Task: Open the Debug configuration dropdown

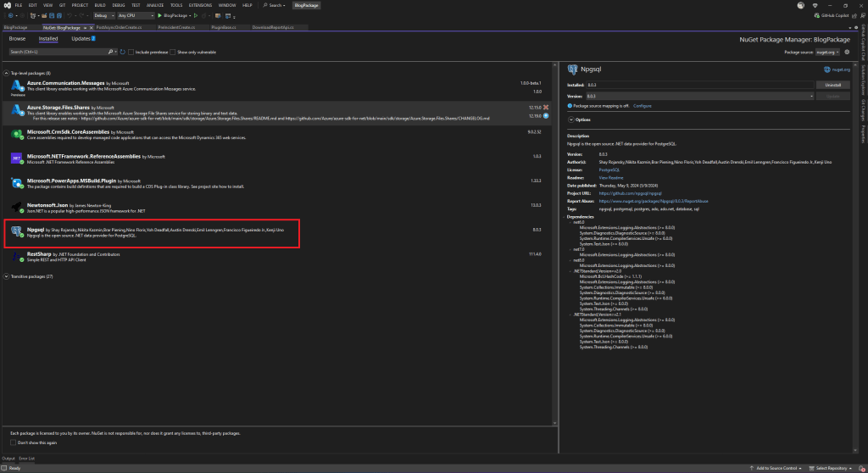Action: pyautogui.click(x=103, y=15)
